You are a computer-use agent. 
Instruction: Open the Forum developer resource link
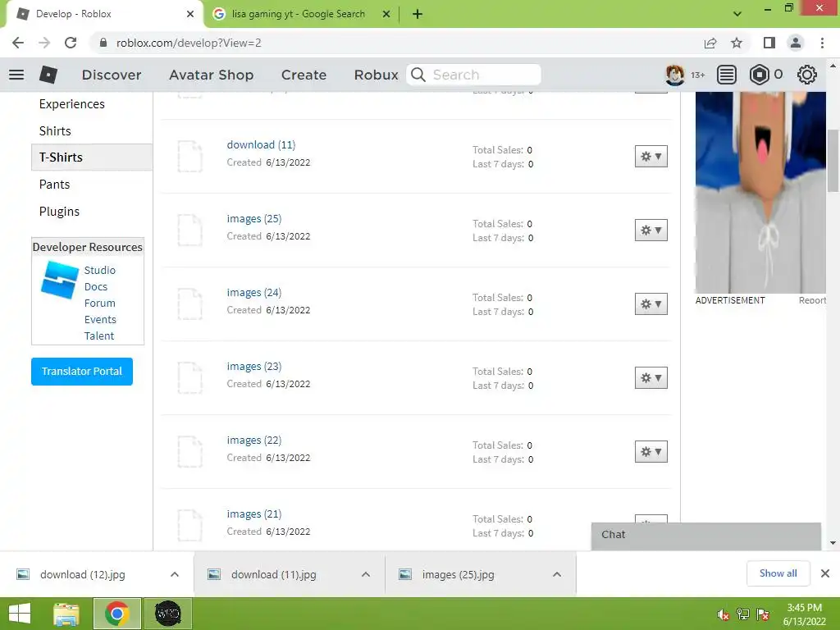click(x=99, y=304)
